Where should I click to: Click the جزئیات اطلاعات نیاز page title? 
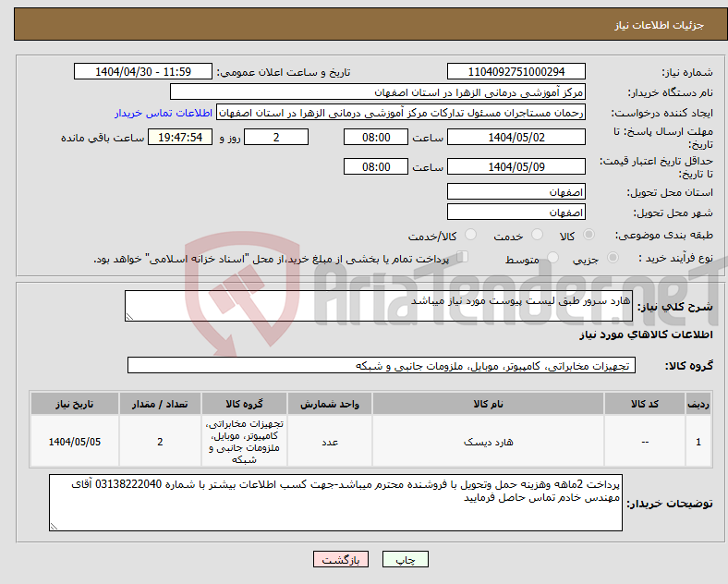point(659,25)
